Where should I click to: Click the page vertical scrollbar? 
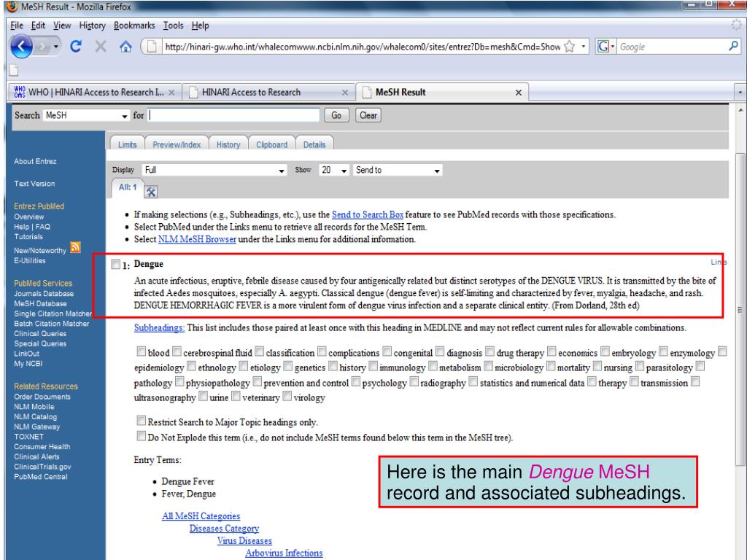click(740, 309)
